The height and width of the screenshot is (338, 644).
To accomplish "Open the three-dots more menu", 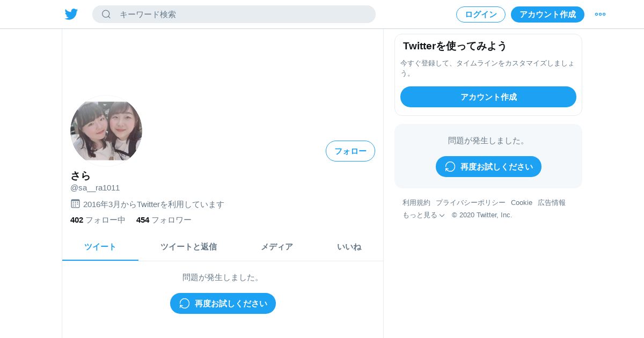I will (600, 14).
